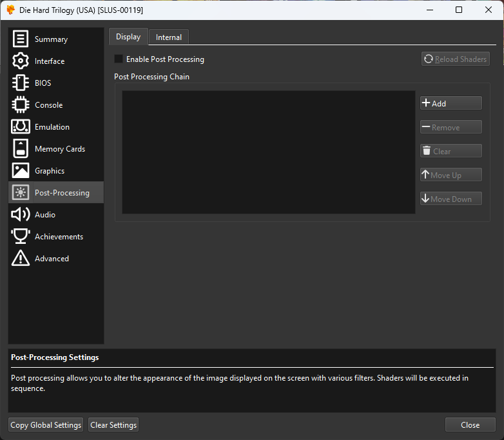Enable Post Processing checkbox
Screen dimensions: 504x440
(119, 59)
